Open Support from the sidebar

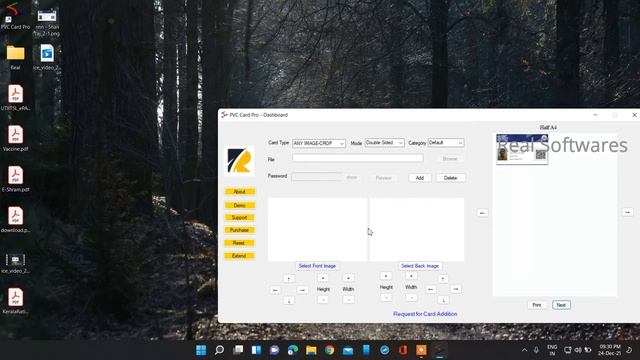click(239, 218)
